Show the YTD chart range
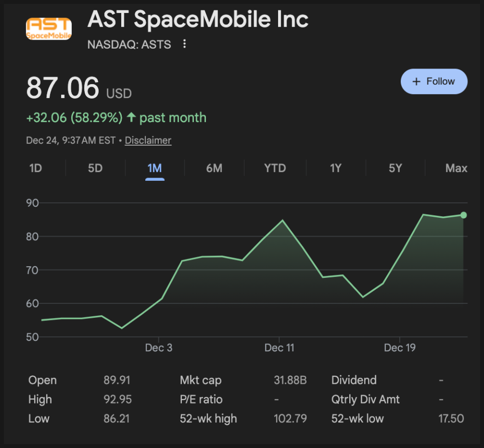Screen dimensions: 484x448 click(x=275, y=168)
